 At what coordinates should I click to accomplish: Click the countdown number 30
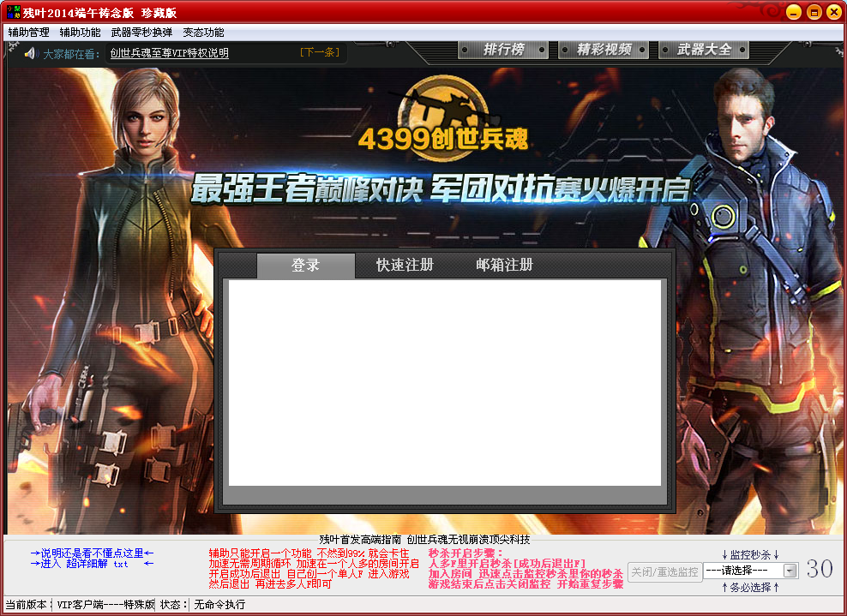pyautogui.click(x=820, y=569)
